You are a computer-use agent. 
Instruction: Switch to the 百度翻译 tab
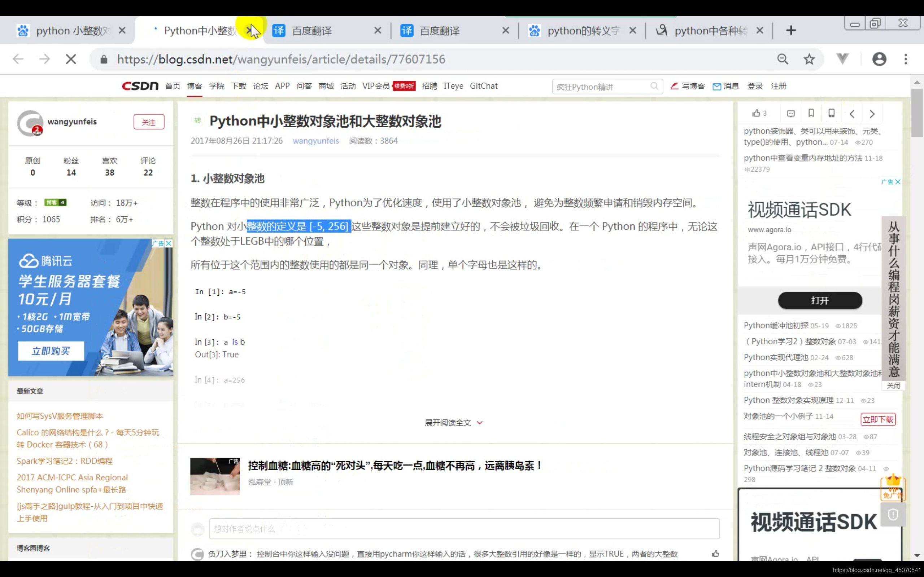(311, 31)
